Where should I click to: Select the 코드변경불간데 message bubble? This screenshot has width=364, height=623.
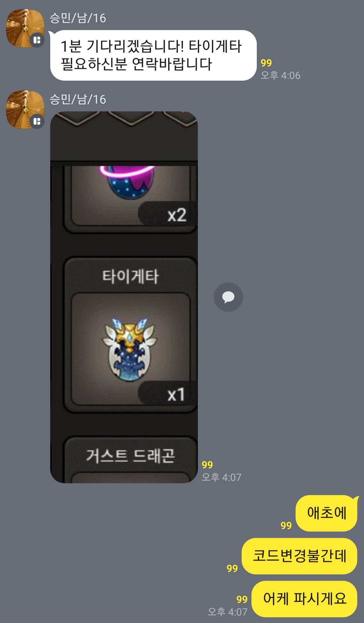tap(299, 556)
